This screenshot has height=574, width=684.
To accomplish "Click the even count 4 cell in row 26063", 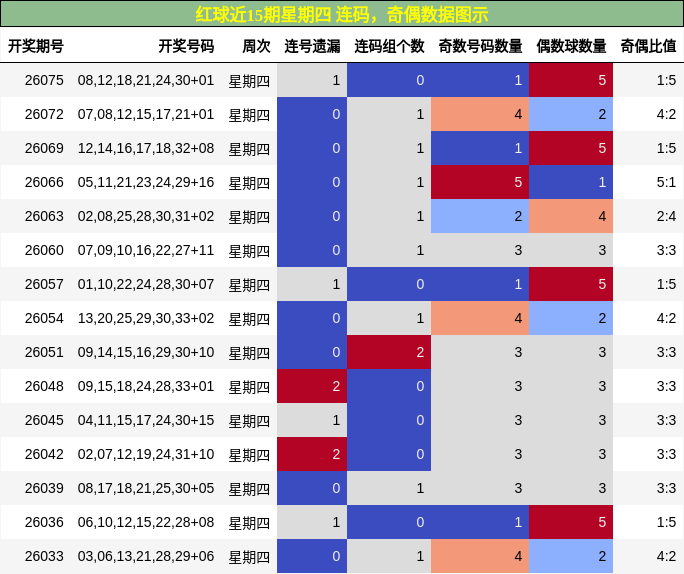I will point(571,216).
